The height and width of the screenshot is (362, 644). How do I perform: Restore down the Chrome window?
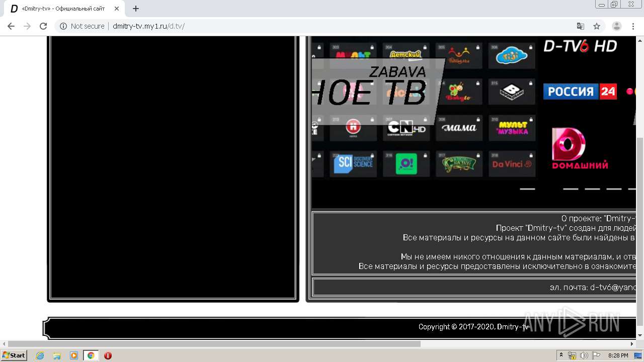614,5
